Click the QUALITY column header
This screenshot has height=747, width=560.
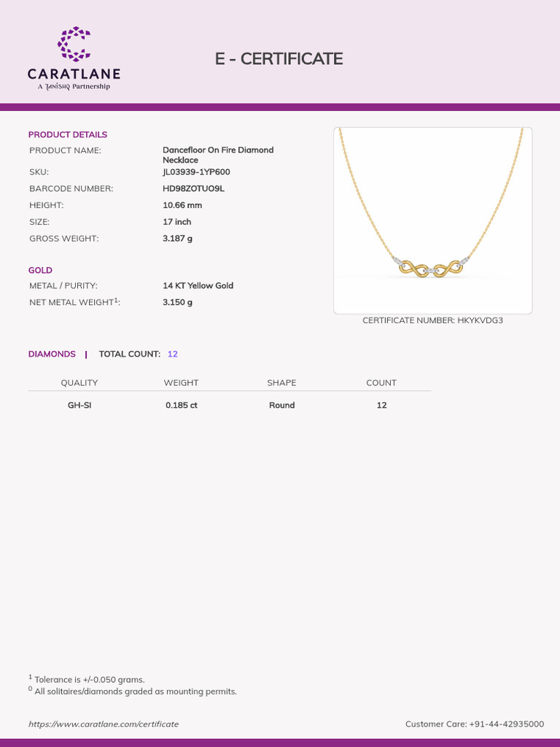coord(79,382)
